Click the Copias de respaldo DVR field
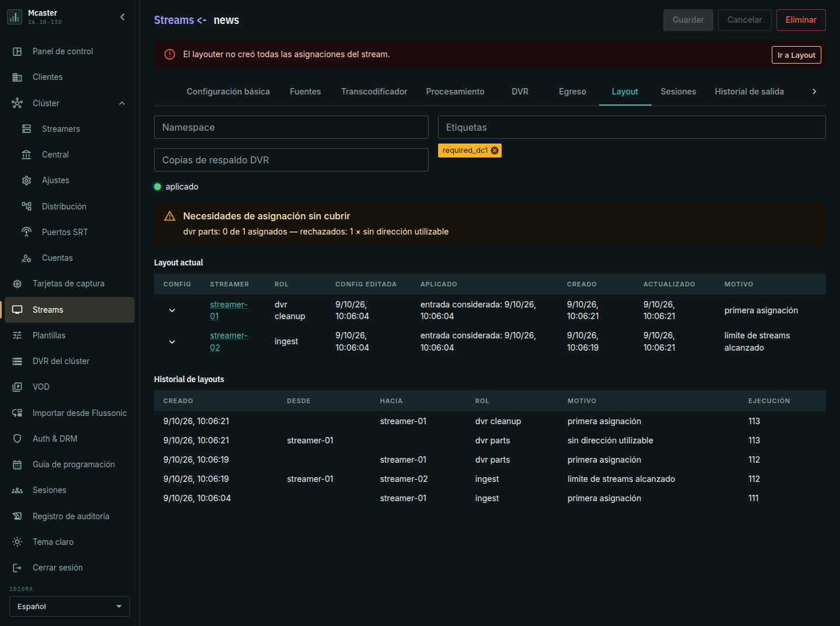The image size is (840, 626). pyautogui.click(x=291, y=160)
